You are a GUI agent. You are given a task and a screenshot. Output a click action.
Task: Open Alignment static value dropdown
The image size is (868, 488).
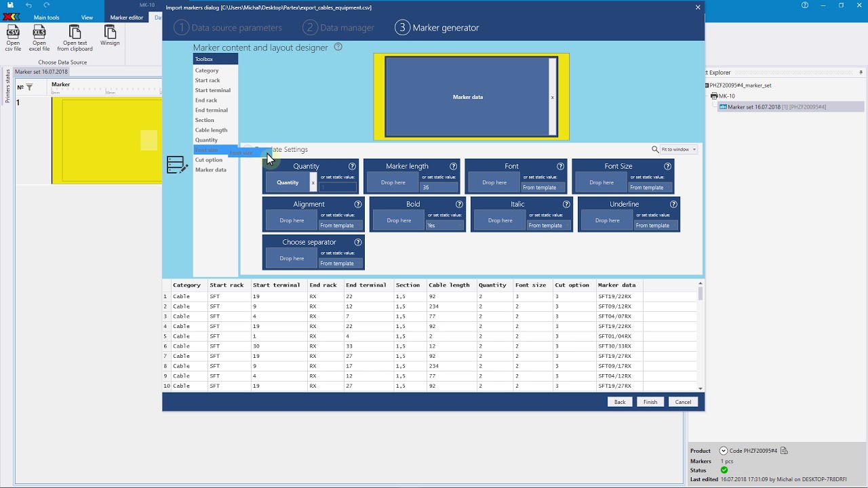click(341, 225)
